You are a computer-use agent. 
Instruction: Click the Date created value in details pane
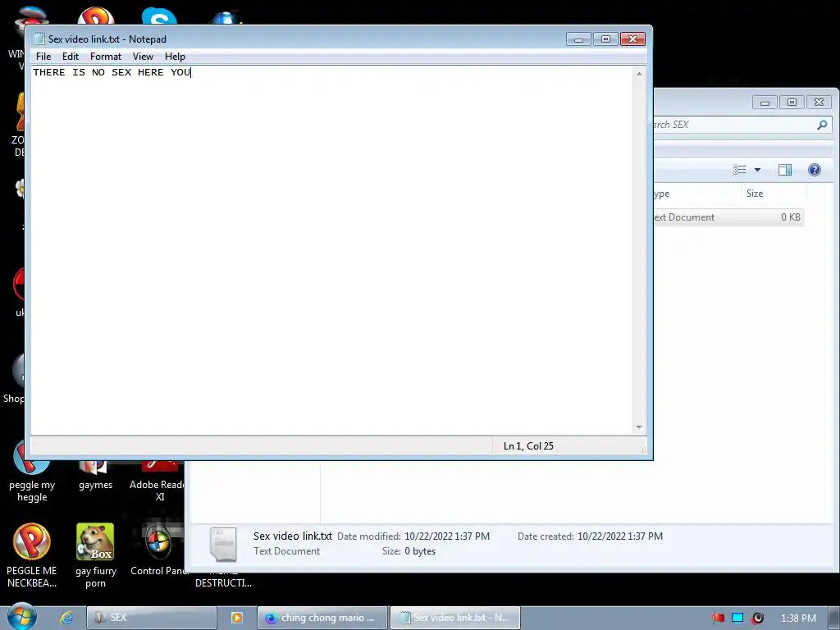coord(620,536)
